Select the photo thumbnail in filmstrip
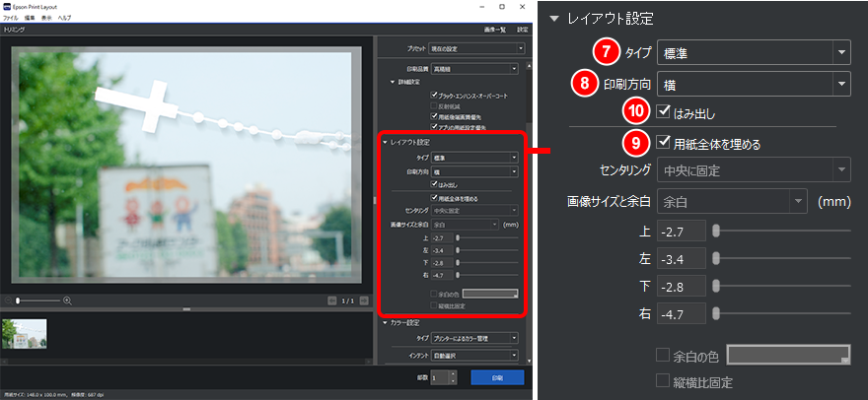Image resolution: width=868 pixels, height=400 pixels. point(24,332)
